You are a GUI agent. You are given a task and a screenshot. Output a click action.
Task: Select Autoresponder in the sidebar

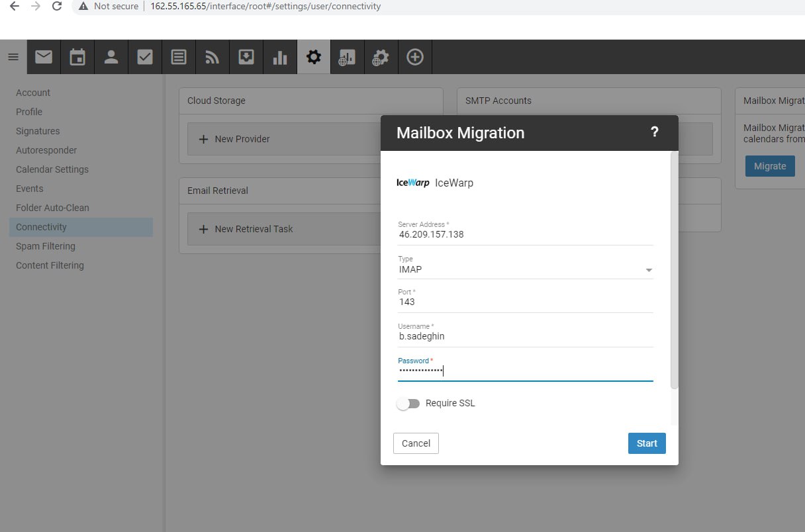46,150
